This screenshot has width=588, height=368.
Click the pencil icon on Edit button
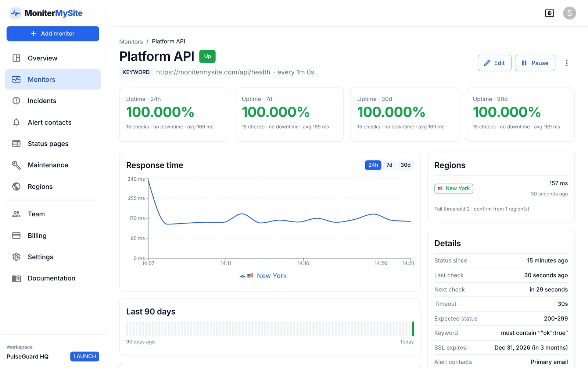tap(487, 63)
